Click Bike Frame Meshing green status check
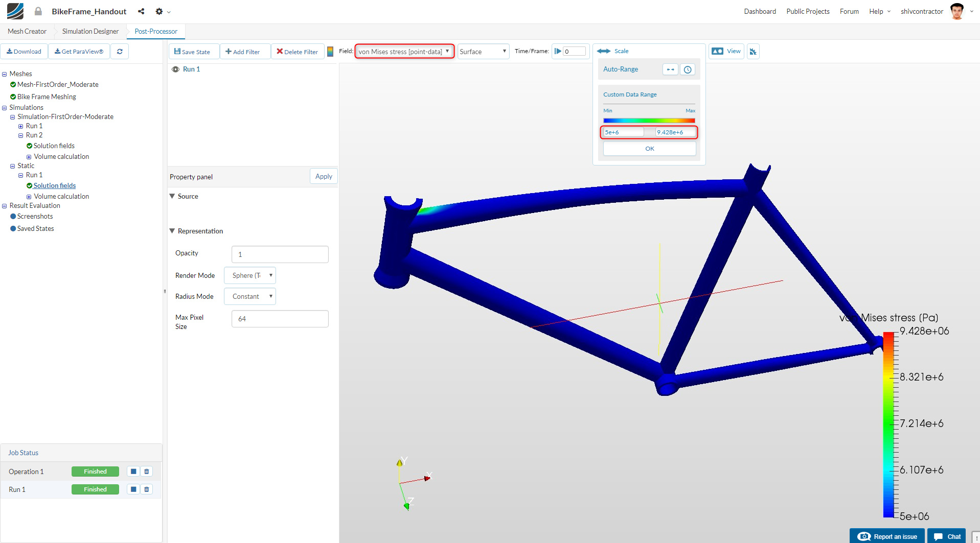 (x=13, y=97)
